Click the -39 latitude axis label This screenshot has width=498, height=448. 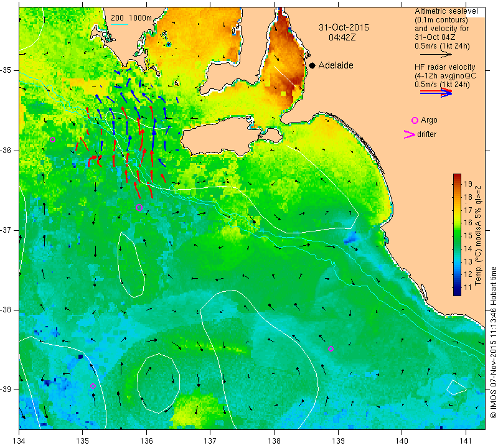tap(6, 390)
